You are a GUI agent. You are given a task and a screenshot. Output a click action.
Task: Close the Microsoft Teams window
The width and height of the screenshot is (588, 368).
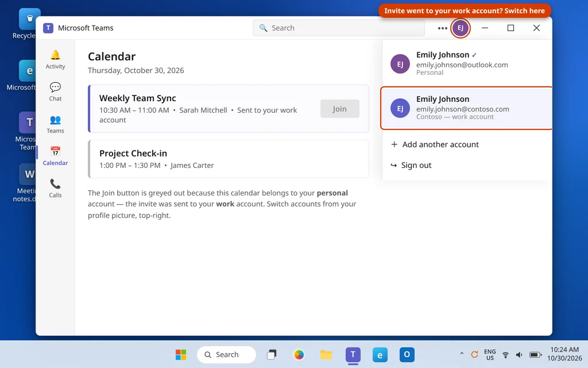coord(537,28)
